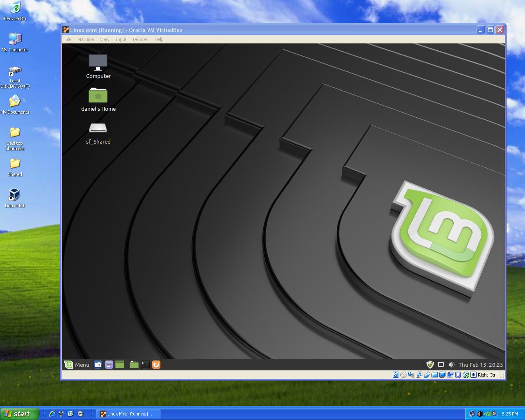Open the Files folder launcher in Mint panel
This screenshot has height=420, width=525.
pyautogui.click(x=134, y=365)
